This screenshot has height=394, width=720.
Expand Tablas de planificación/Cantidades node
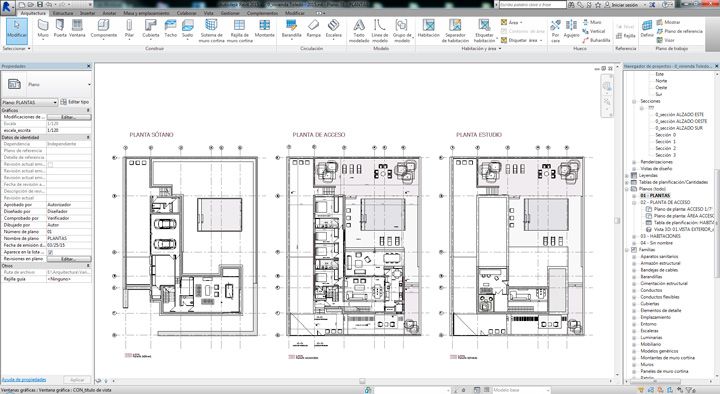coord(628,182)
